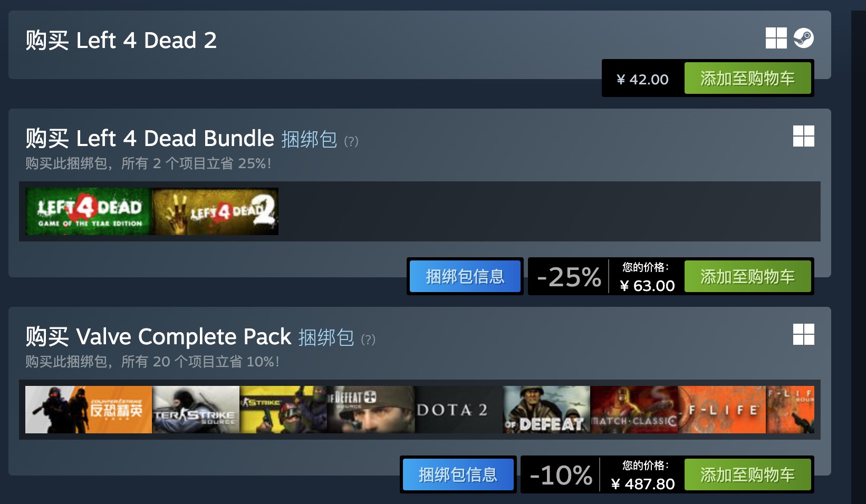
Task: Open 捆绑包信息 for Left 4 Dead Bundle
Action: [x=465, y=276]
